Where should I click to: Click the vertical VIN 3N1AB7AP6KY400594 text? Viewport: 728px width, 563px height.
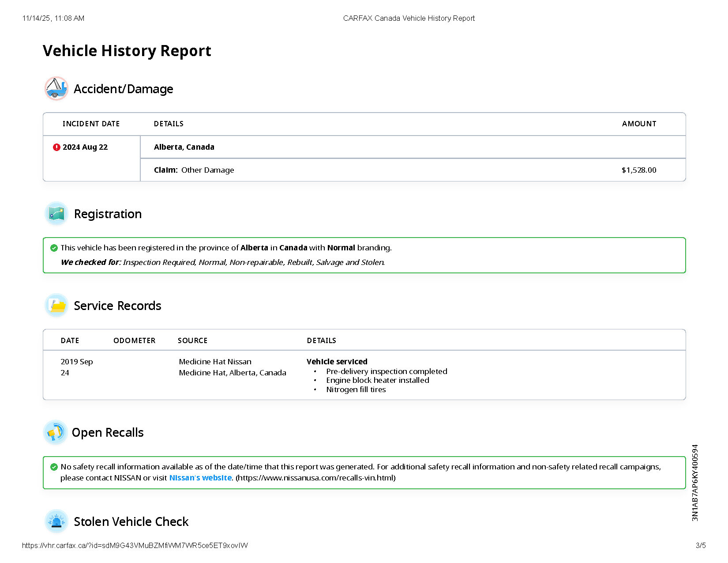click(x=695, y=483)
